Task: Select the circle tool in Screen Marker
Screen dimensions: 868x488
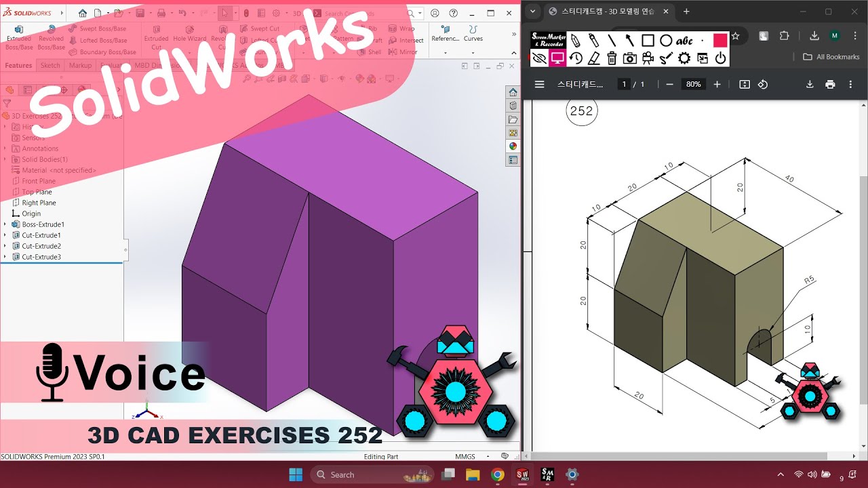Action: (666, 40)
